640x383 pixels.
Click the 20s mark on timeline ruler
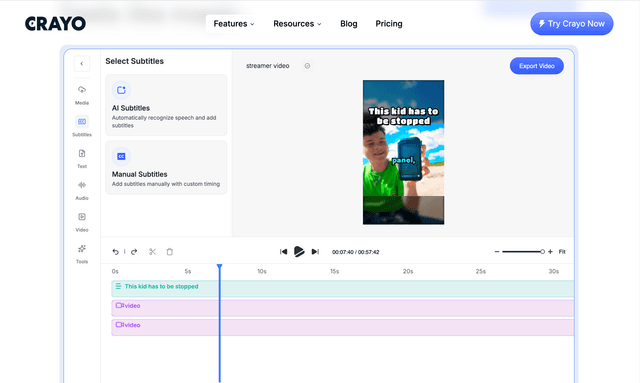[x=408, y=272]
